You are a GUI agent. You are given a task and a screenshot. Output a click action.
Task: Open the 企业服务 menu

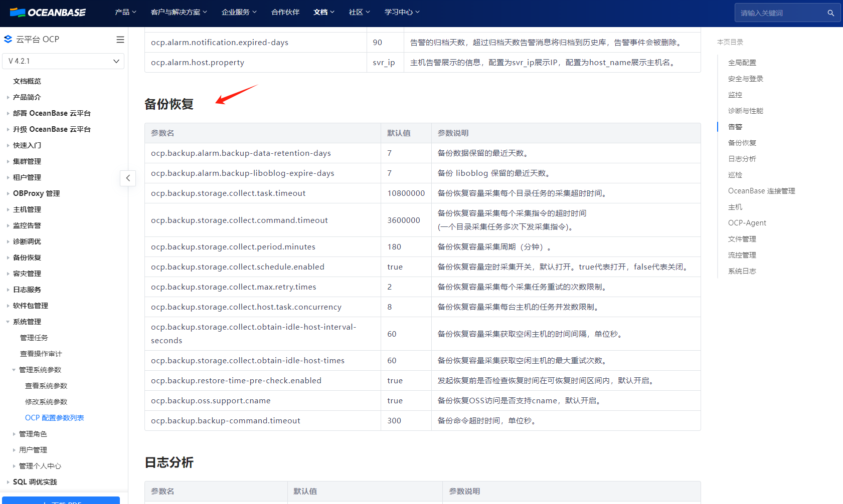(239, 12)
